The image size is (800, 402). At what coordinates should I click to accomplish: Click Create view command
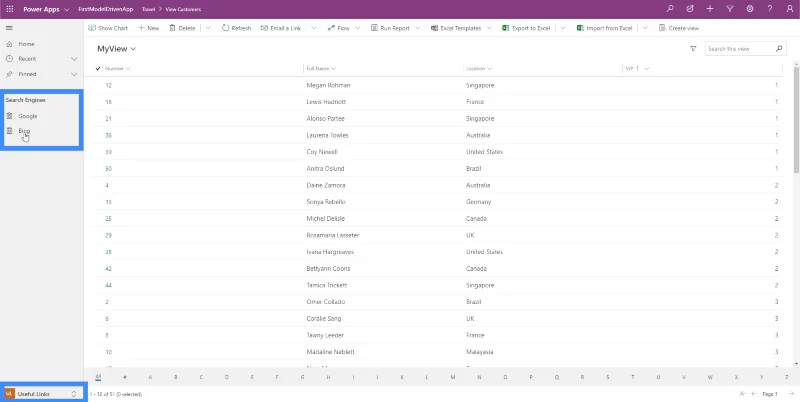[x=679, y=28]
